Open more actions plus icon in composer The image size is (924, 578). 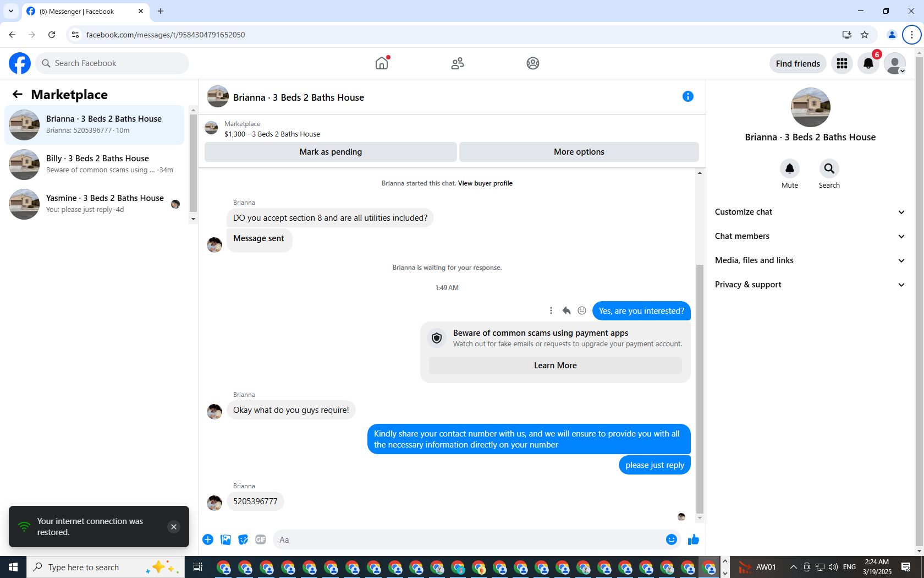pos(208,539)
